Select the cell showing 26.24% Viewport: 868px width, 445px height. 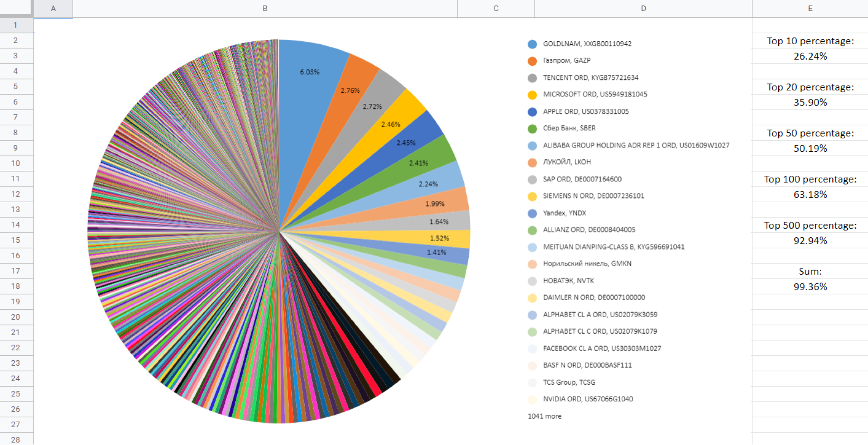pos(810,56)
